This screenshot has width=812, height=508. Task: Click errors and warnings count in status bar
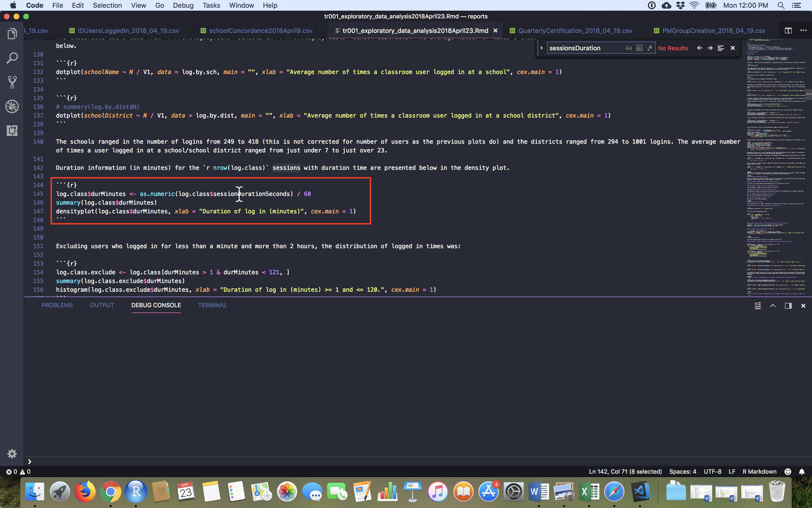tap(18, 471)
